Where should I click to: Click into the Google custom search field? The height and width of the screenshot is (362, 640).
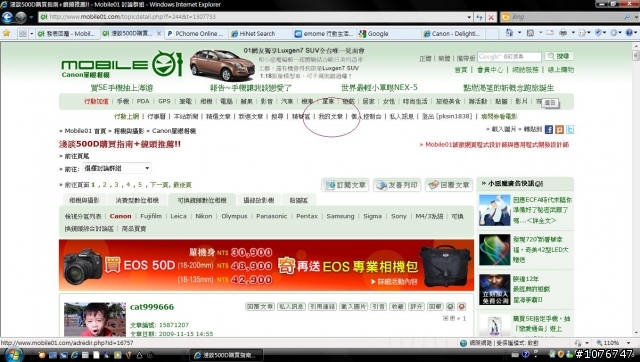click(x=509, y=56)
